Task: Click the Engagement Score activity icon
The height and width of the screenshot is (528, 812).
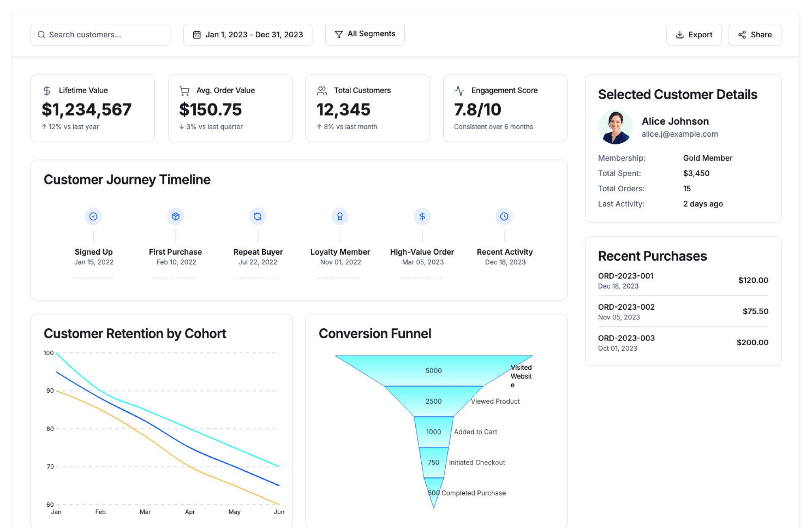Action: point(459,91)
